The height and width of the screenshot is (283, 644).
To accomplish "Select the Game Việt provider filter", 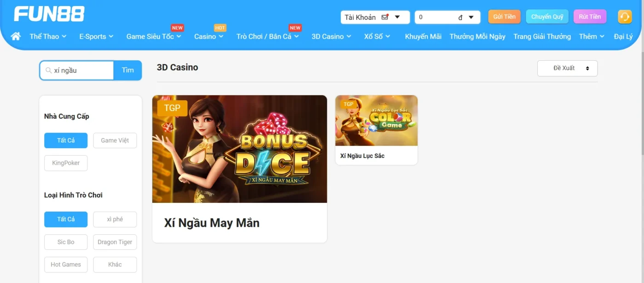I will 115,140.
